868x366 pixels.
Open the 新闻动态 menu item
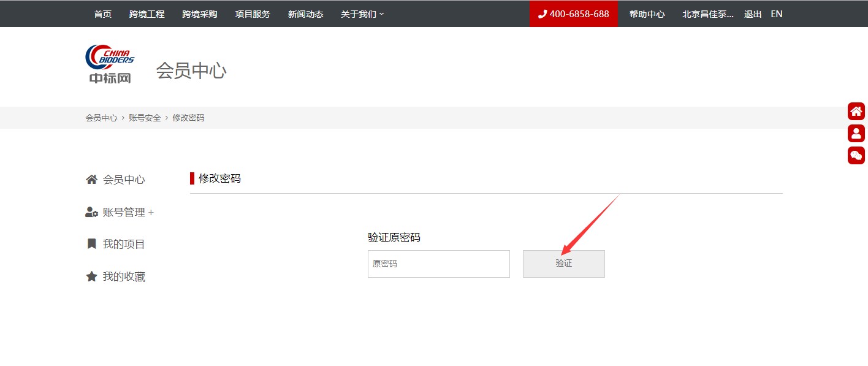click(306, 14)
